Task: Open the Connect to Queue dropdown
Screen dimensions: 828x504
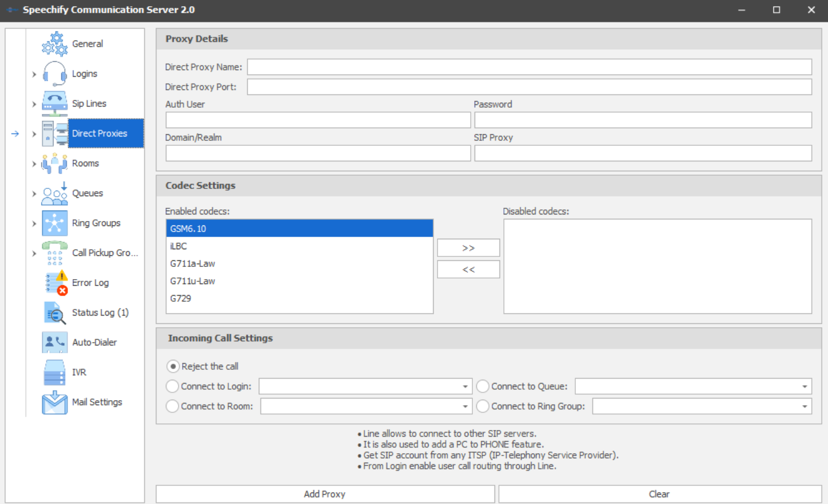Action: click(805, 386)
